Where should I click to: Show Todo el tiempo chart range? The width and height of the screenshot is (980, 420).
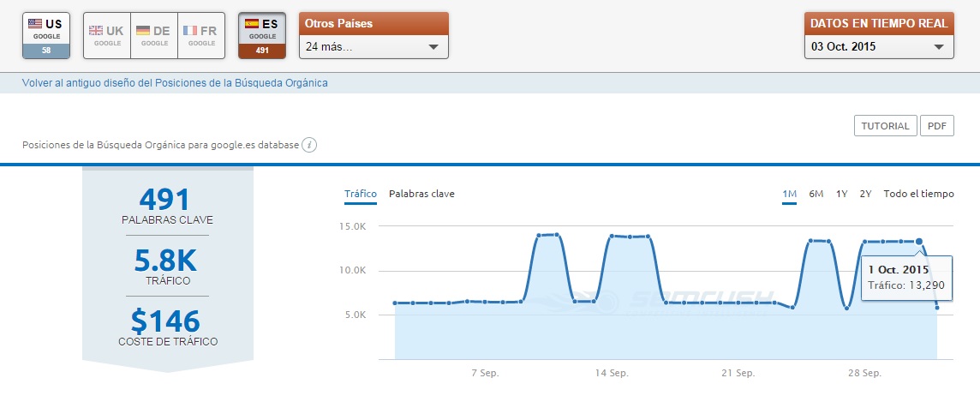918,194
